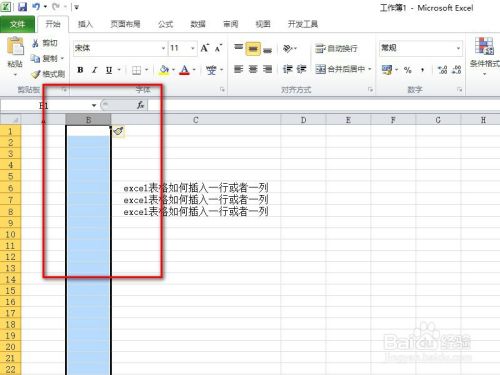500x375 pixels.
Task: Switch to the Data (数据) tab
Action: tap(198, 24)
